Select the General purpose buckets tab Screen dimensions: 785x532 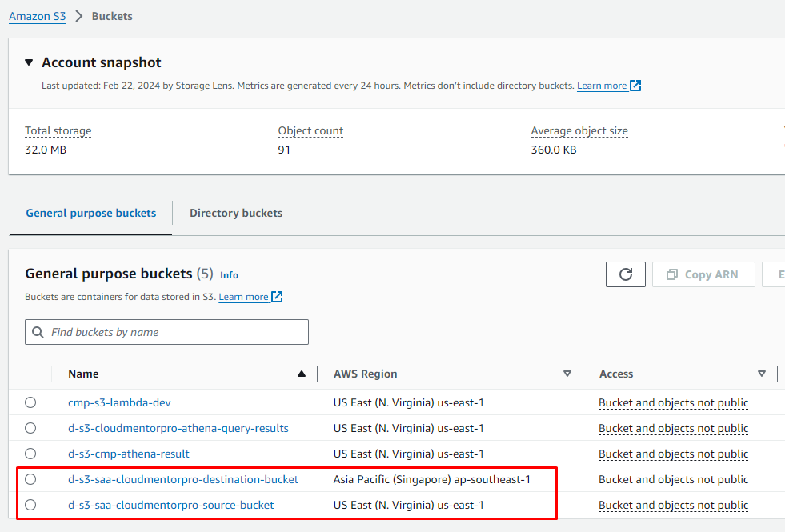coord(90,213)
